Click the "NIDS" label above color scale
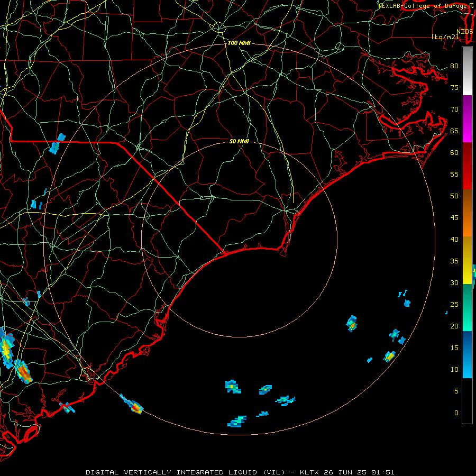 464,32
